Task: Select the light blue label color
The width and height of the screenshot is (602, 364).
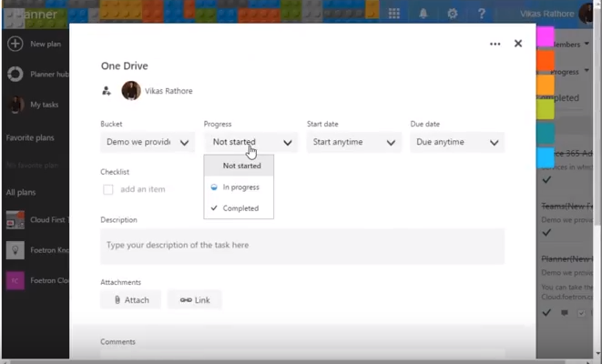Action: 546,157
